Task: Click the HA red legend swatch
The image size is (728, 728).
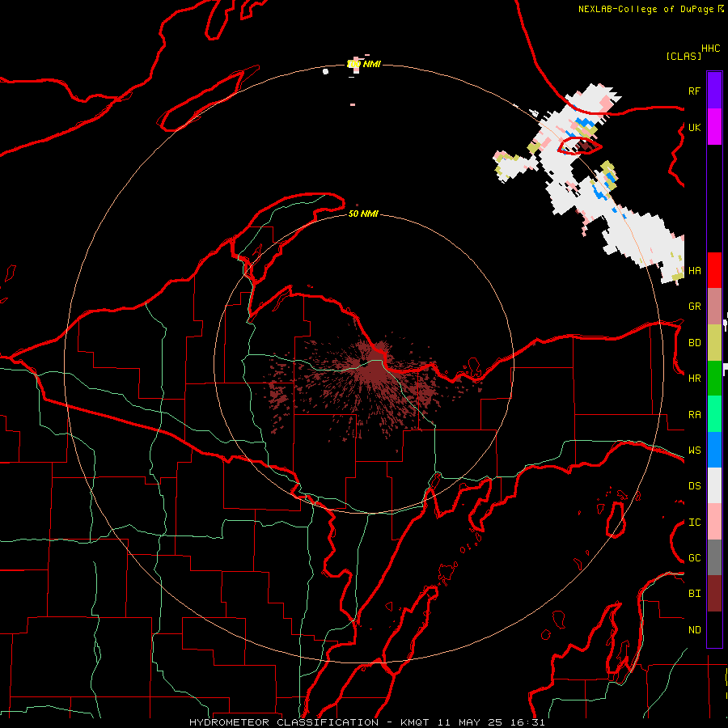Action: pyautogui.click(x=714, y=270)
